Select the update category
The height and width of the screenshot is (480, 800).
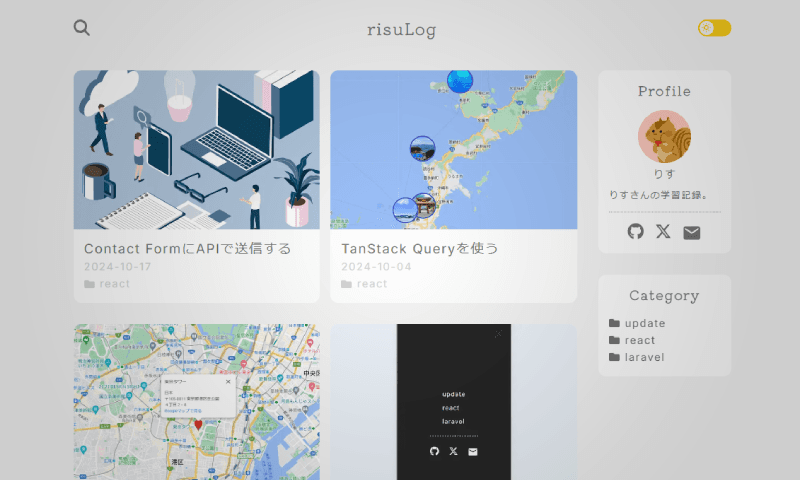[x=644, y=323]
